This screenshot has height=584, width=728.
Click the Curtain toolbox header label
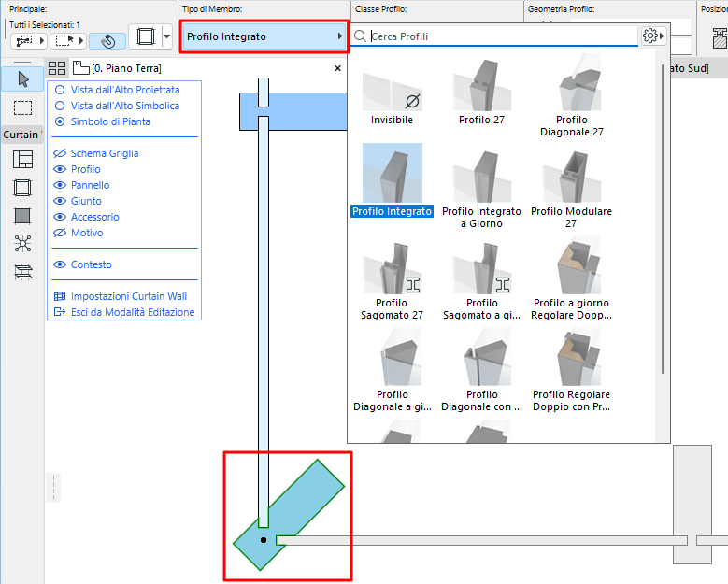coord(21,135)
